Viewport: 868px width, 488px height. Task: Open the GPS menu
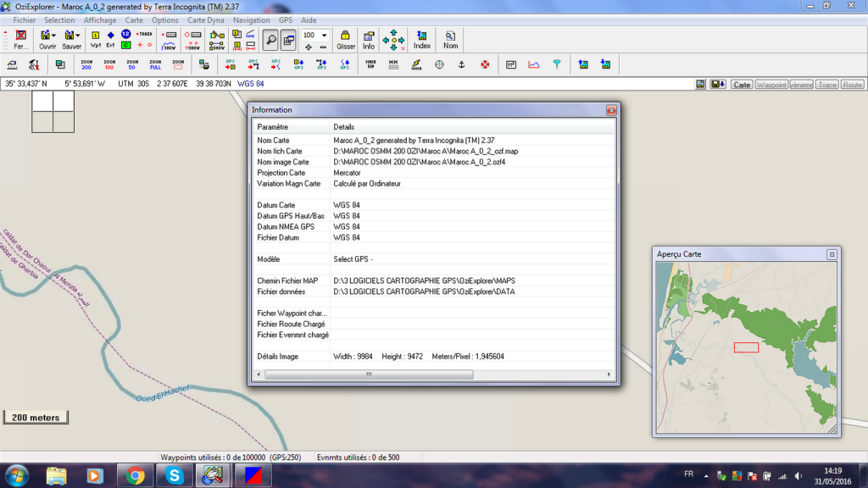(286, 20)
